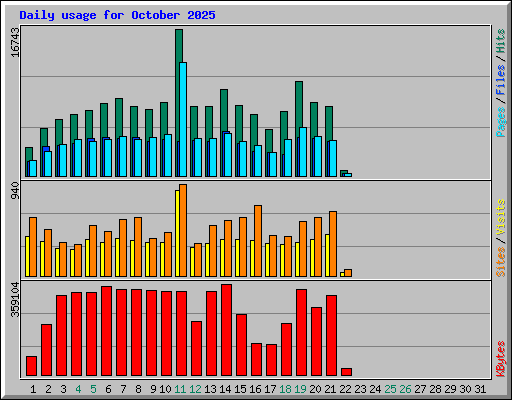Image resolution: width=512 pixels, height=400 pixels.
Task: Click the orange sites bar for day 21
Action: tap(333, 244)
